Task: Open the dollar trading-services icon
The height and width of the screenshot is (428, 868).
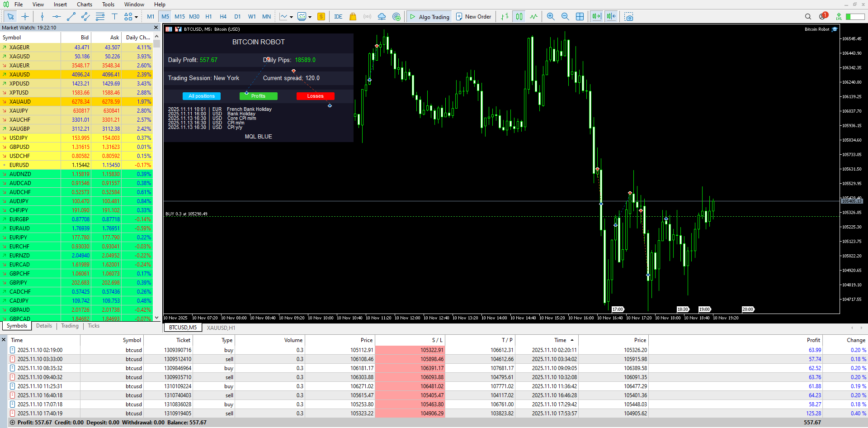Action: 321,17
